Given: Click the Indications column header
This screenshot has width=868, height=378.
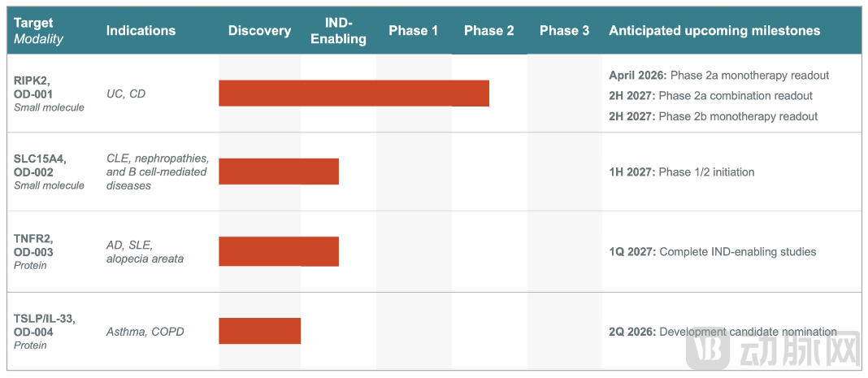Looking at the screenshot, I should click(x=141, y=31).
